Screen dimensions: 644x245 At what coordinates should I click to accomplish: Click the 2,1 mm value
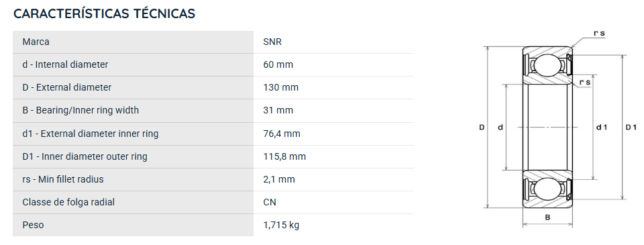(x=279, y=179)
